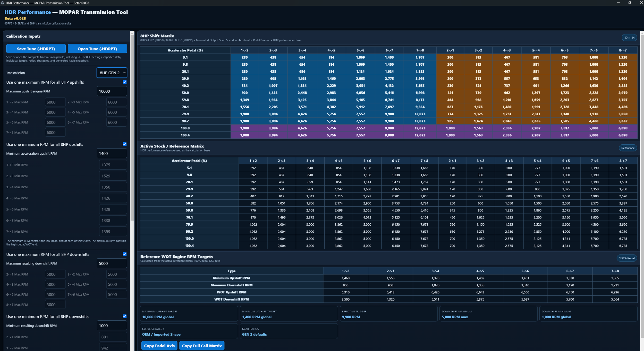Screen dimensions: 644x351
Task: Click the 5->4 Max RPM field
Action: [116, 284]
